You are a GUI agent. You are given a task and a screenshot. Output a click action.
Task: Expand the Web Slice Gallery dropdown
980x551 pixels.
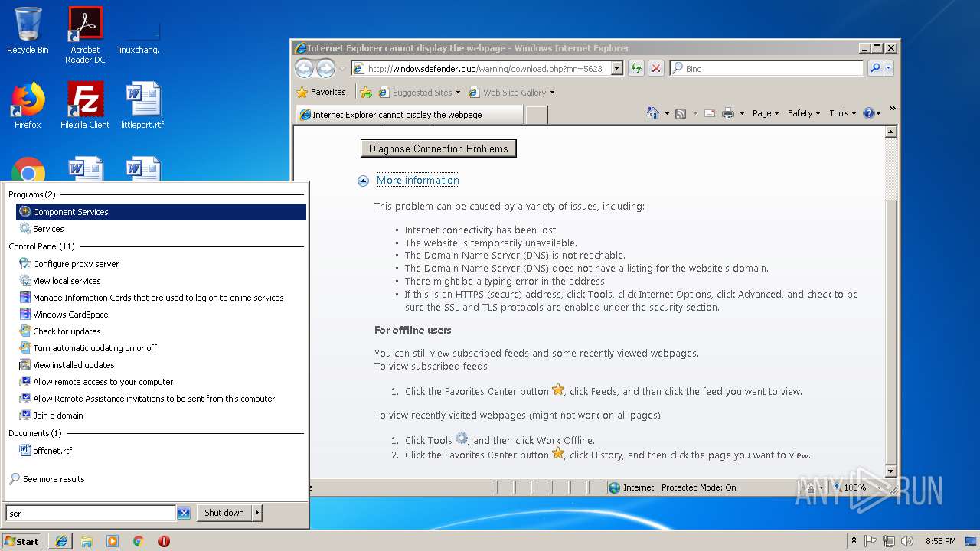(552, 93)
